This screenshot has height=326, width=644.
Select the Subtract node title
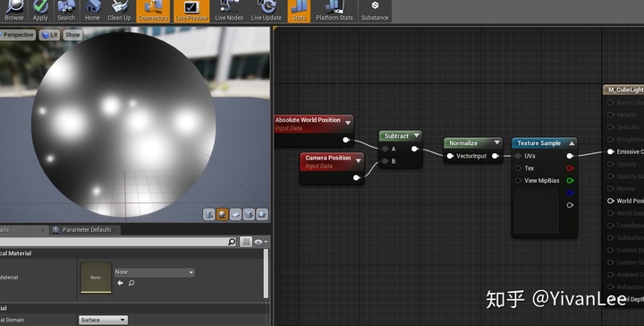[x=396, y=135]
